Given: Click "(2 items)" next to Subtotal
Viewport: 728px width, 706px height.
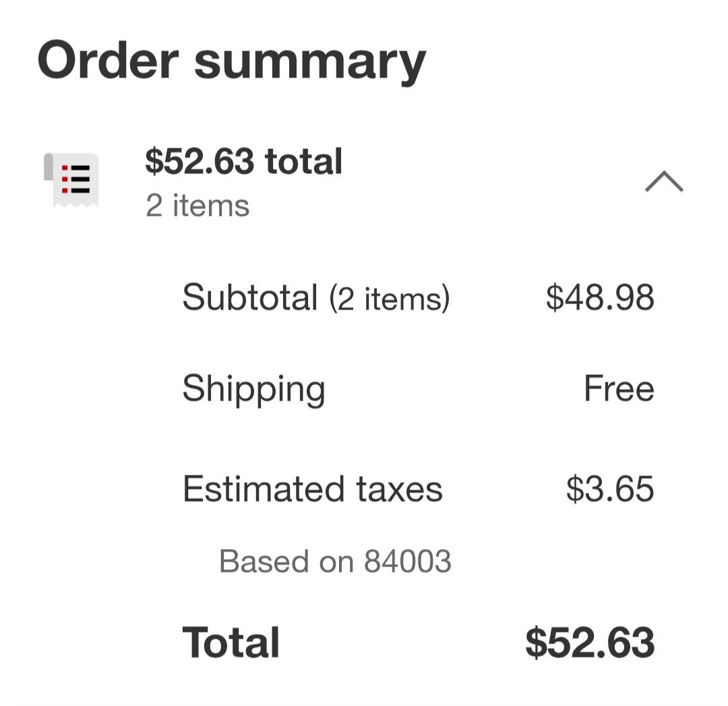Looking at the screenshot, I should point(389,299).
